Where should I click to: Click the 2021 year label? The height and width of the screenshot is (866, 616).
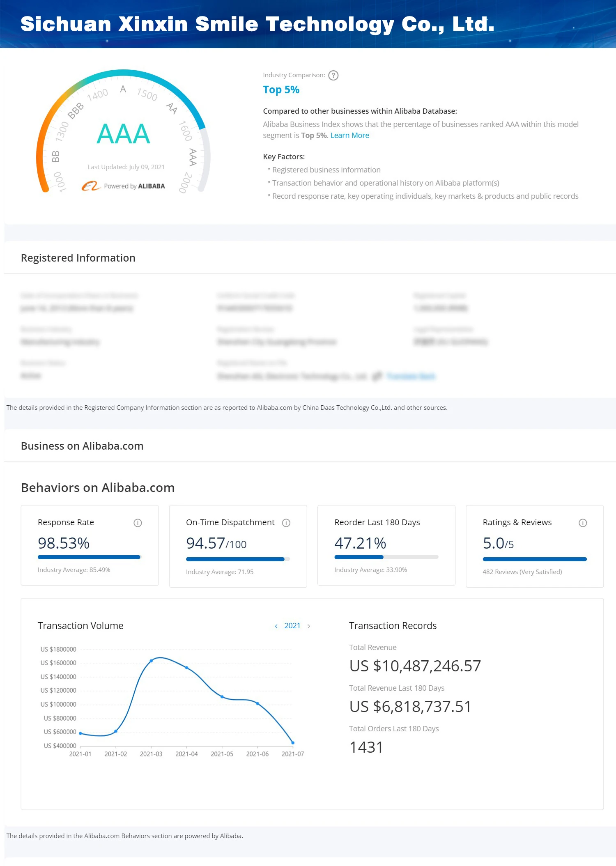point(292,626)
